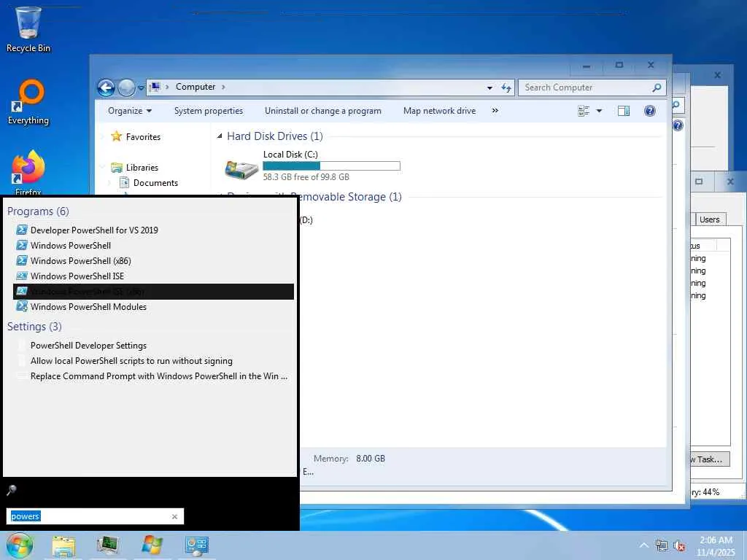Open the view options dropdown arrow
This screenshot has height=560, width=747.
(x=600, y=111)
